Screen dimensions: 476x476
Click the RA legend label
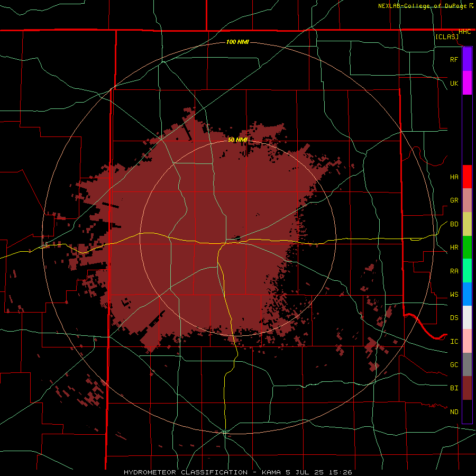(454, 271)
